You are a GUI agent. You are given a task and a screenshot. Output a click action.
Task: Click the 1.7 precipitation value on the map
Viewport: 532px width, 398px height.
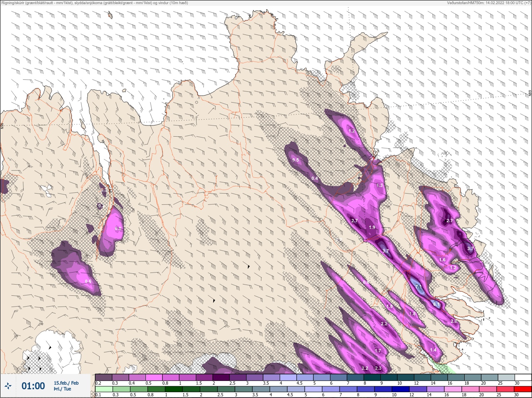click(x=378, y=351)
